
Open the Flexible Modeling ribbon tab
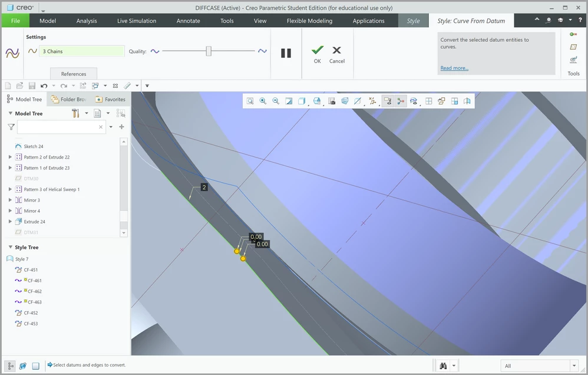point(309,20)
